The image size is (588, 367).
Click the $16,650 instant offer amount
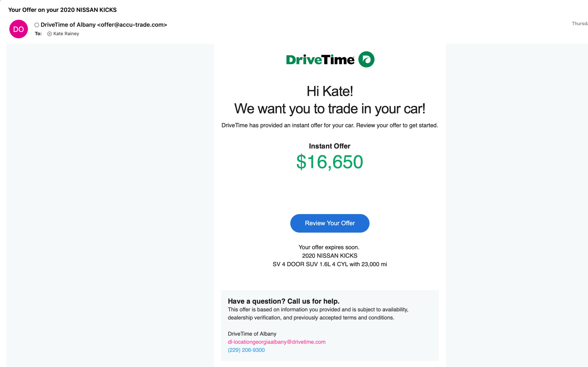[330, 162]
